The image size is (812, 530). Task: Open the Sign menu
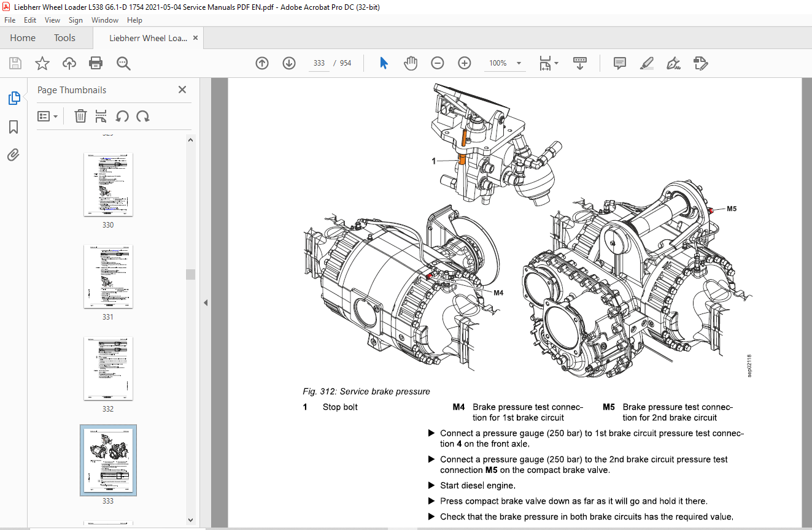coord(75,20)
